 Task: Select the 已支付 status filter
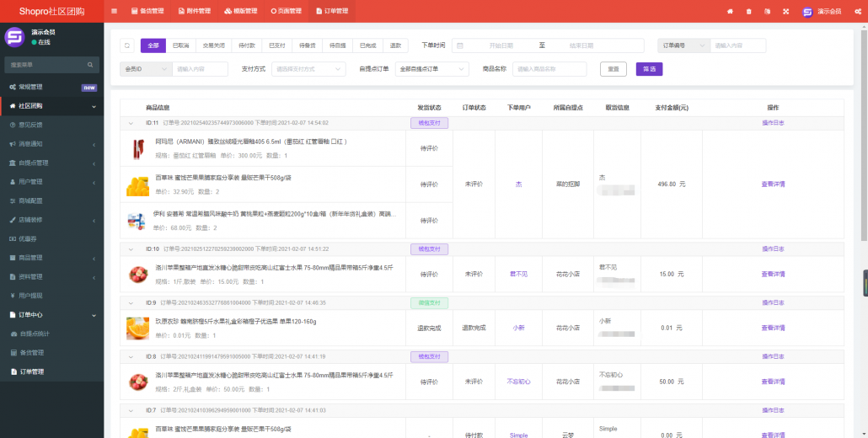pyautogui.click(x=277, y=45)
